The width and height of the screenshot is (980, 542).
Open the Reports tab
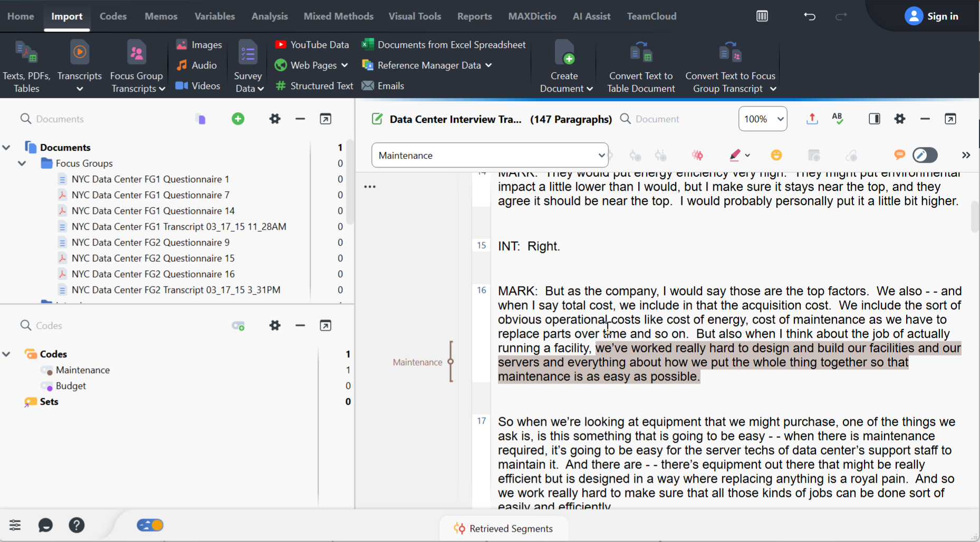[x=474, y=16]
